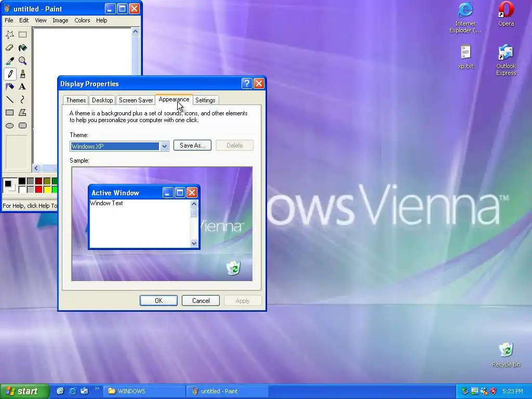Launch Internet Explorer from quick launch
The image size is (532, 399).
[x=72, y=391]
